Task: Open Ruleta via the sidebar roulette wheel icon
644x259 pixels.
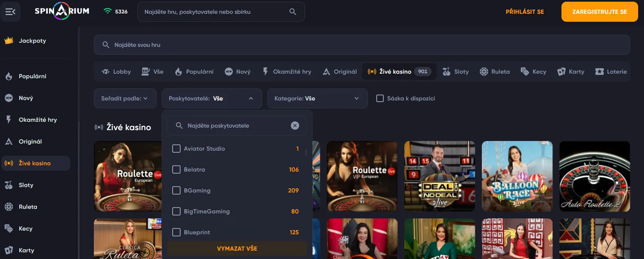Action: (9, 207)
